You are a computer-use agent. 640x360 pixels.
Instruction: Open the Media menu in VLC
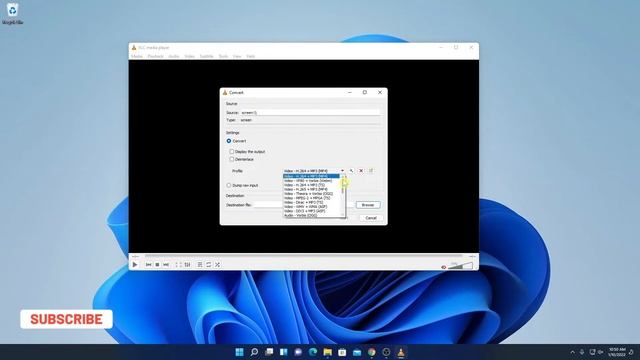(137, 56)
